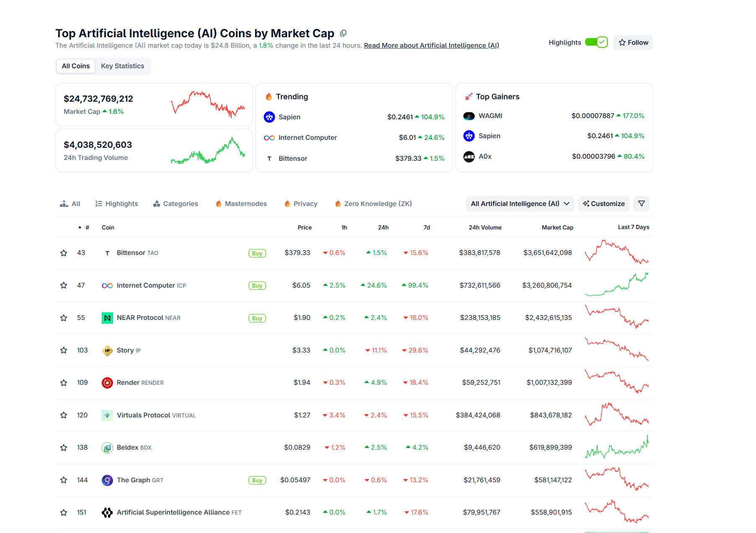Click the Buy button for Internet Computer
This screenshot has height=533, width=756.
(x=257, y=286)
